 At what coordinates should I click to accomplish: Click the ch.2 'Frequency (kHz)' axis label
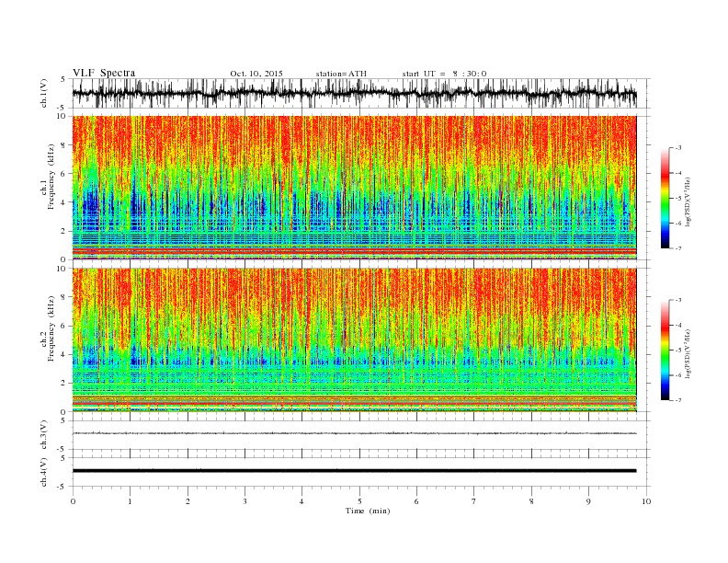coord(51,328)
